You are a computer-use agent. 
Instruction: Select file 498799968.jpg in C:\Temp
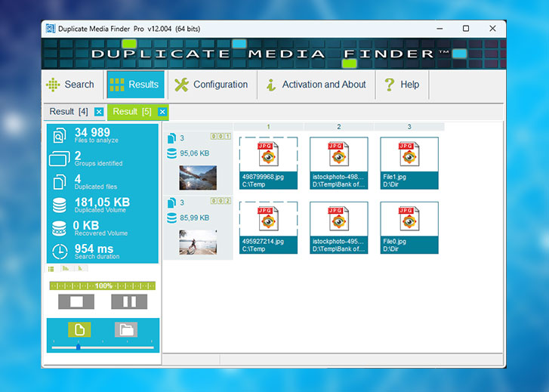click(x=269, y=163)
